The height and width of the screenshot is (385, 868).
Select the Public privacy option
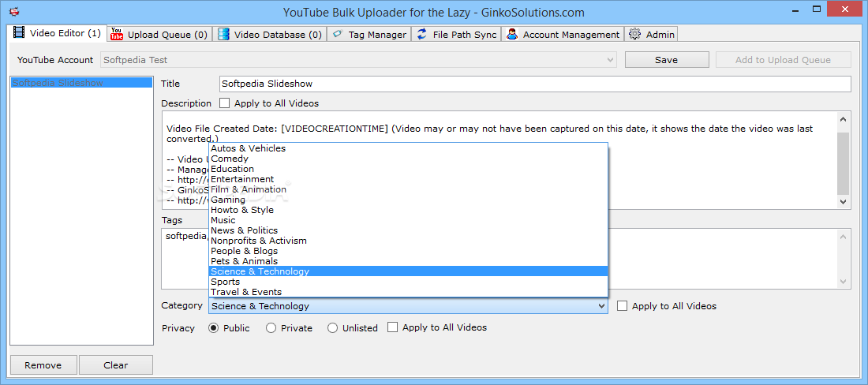pyautogui.click(x=214, y=328)
